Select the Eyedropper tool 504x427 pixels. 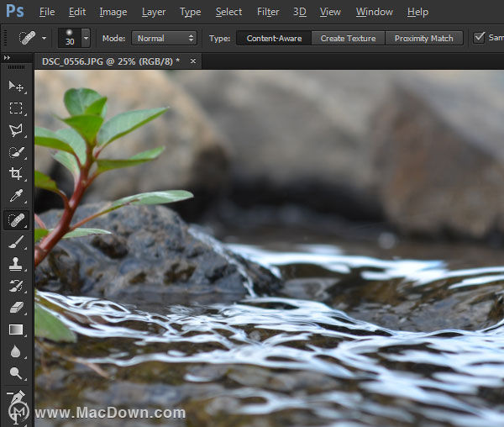[16, 196]
